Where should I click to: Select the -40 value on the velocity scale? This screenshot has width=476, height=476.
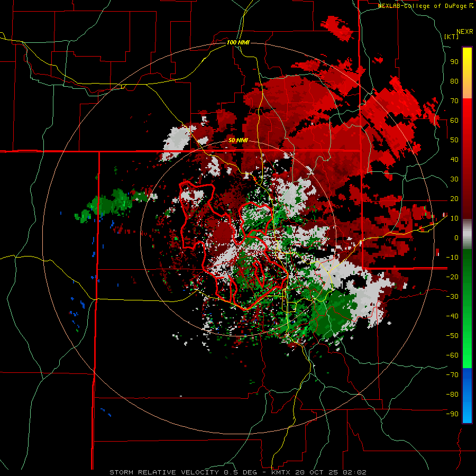pos(452,316)
